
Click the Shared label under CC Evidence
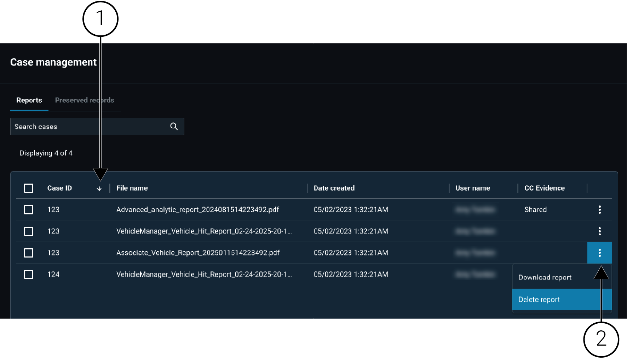[x=535, y=209]
